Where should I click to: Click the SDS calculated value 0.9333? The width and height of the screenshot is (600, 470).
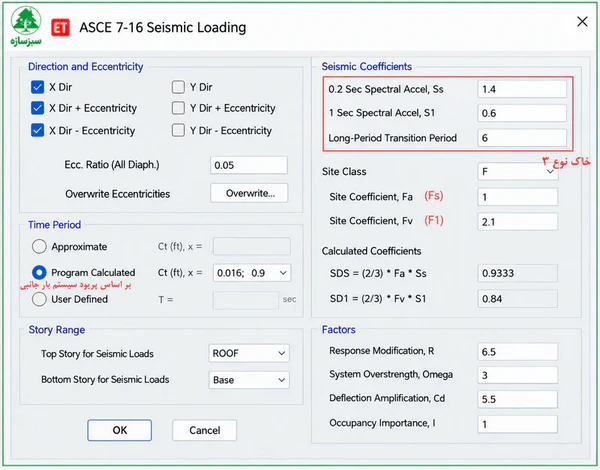pyautogui.click(x=518, y=273)
